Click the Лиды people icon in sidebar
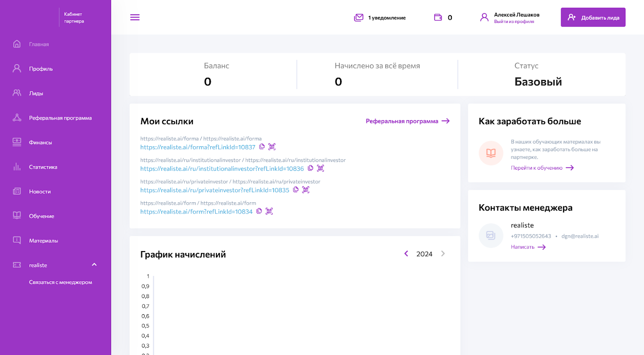This screenshot has width=644, height=355. tap(17, 93)
